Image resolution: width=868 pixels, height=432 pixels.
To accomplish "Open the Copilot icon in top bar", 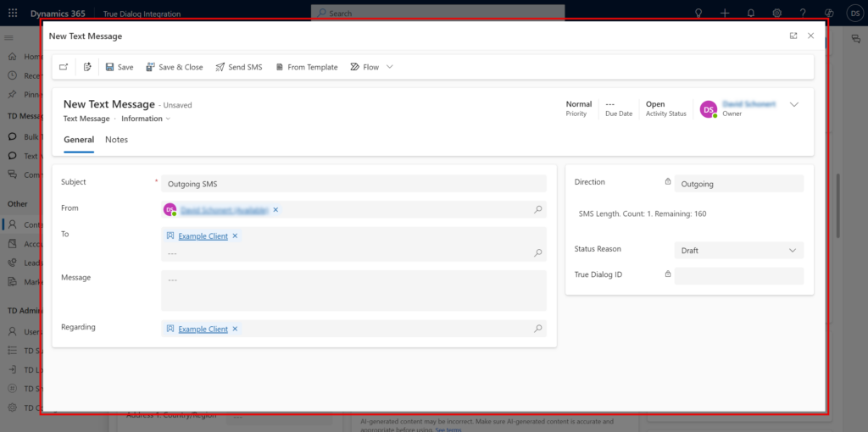I will (829, 13).
